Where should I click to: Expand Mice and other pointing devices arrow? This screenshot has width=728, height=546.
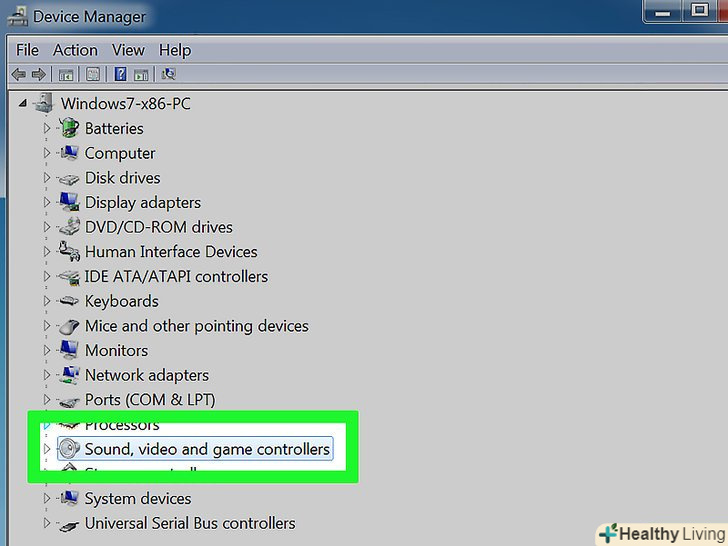(46, 325)
